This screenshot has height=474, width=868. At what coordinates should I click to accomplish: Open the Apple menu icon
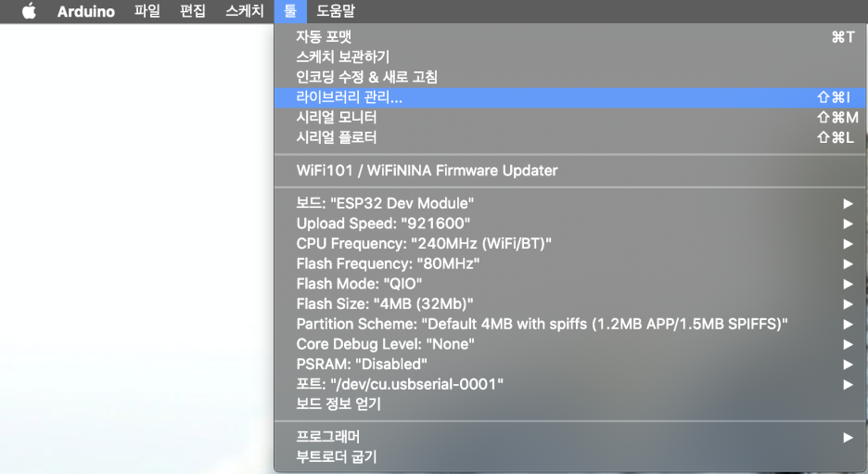point(29,10)
